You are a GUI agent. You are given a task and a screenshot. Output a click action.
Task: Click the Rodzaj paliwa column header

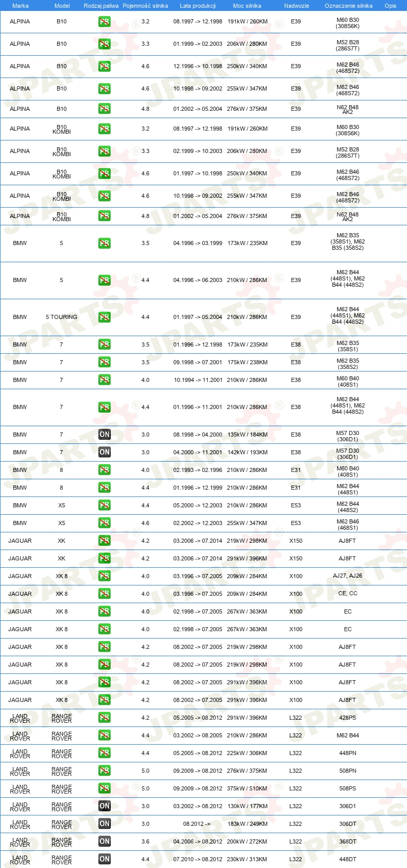tap(101, 6)
